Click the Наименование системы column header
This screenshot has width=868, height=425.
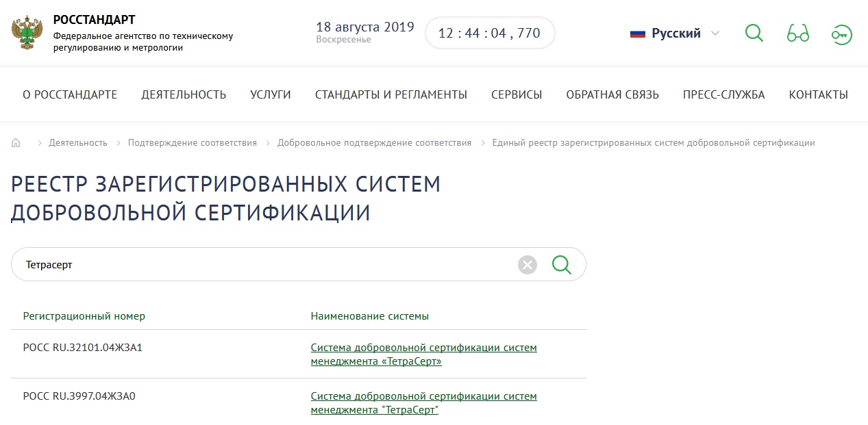coord(370,316)
